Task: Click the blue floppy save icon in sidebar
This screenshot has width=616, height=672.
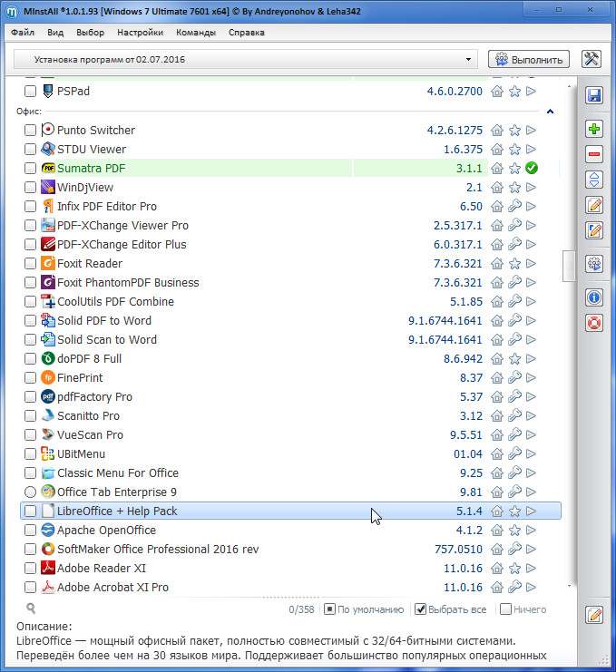Action: click(x=594, y=95)
